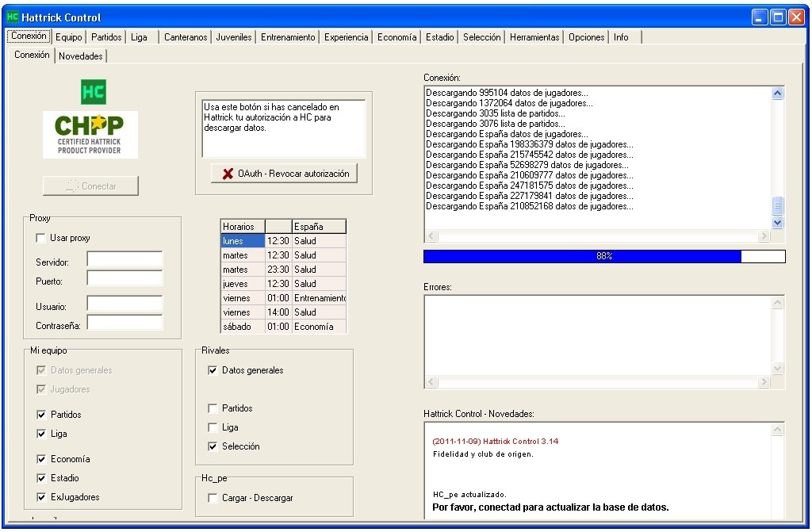Click the España column header
Image resolution: width=812 pixels, height=532 pixels.
(x=319, y=227)
